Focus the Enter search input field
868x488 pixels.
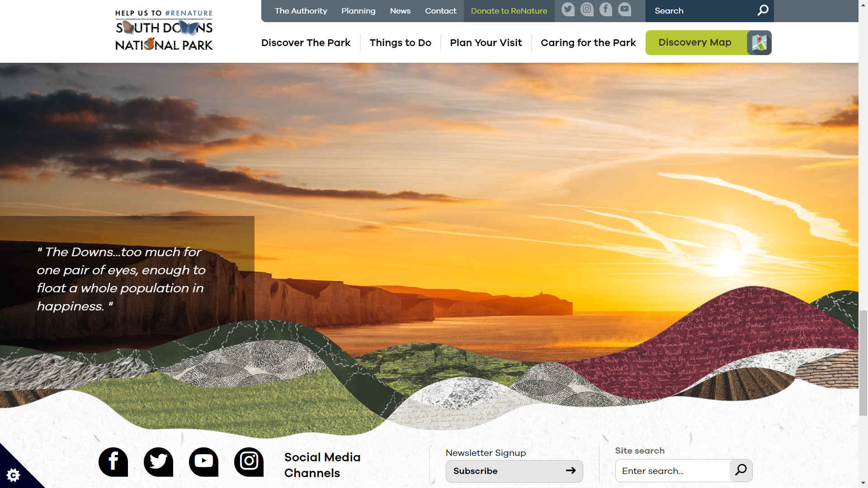coord(672,471)
